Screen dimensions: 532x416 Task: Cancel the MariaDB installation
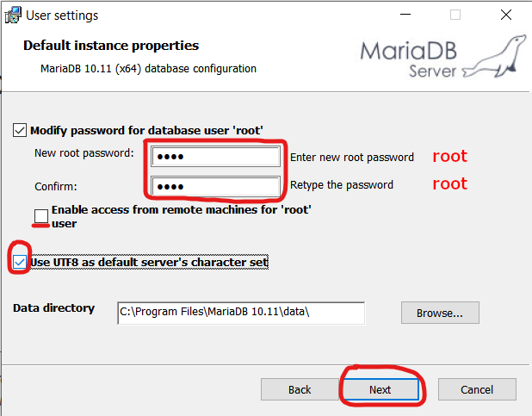pos(476,389)
